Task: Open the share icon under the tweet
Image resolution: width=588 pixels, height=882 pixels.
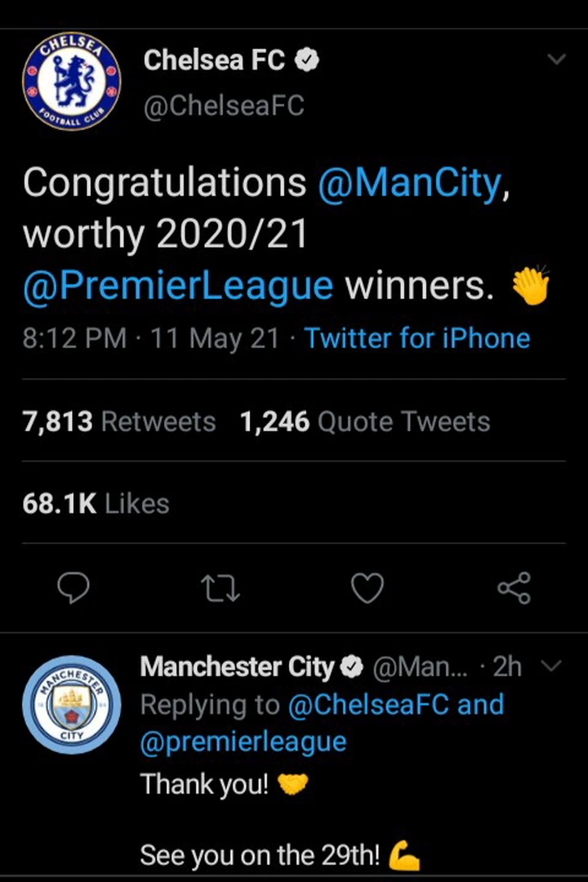Action: (514, 588)
